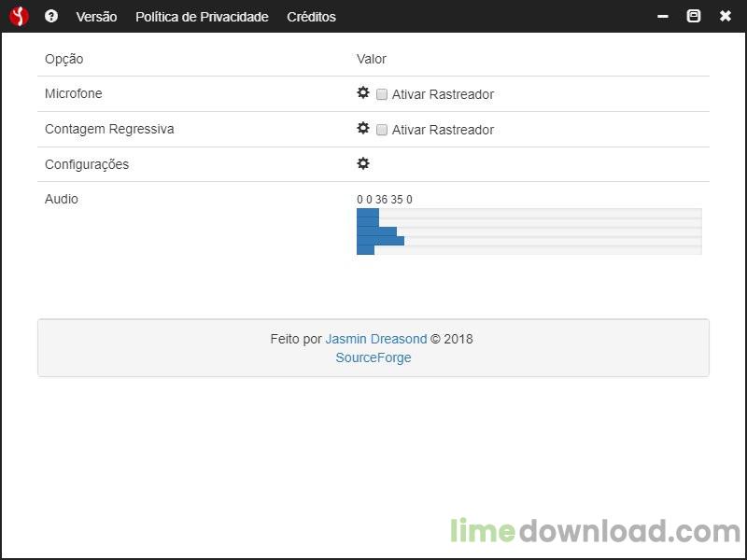This screenshot has height=560, width=747.
Task: Click the Configurações gear icon
Action: pos(363,163)
